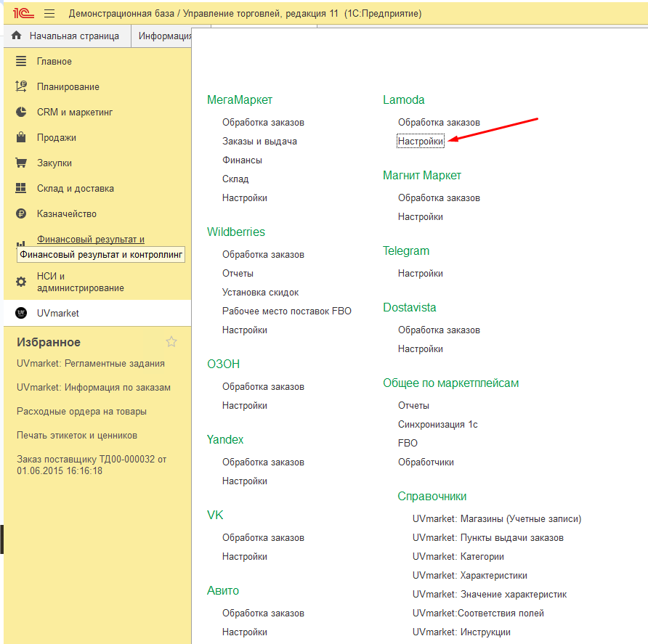Click the 1C logo icon

point(23,13)
